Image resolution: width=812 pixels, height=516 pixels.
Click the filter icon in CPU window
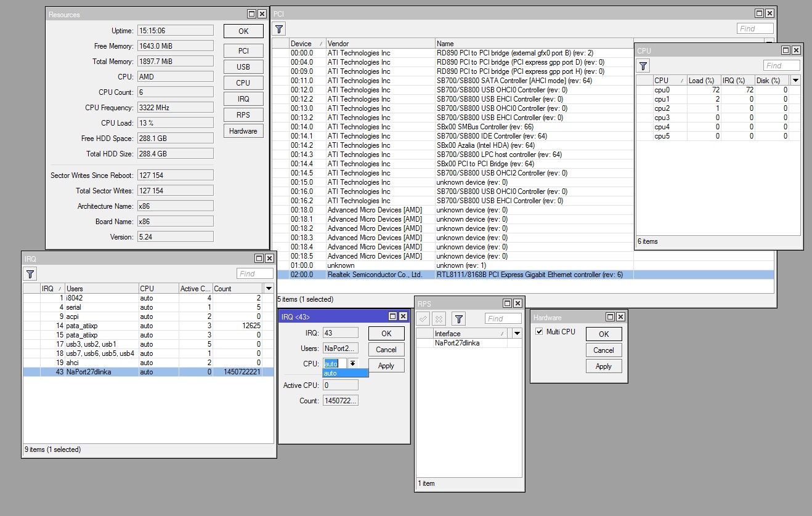click(x=643, y=66)
